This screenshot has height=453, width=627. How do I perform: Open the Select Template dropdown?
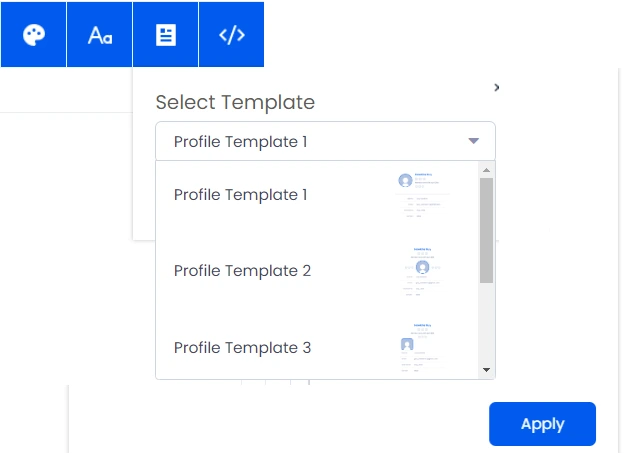click(x=325, y=141)
